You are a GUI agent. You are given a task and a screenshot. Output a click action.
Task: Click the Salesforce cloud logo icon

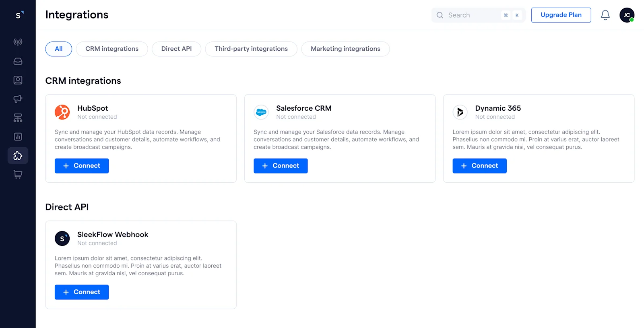[261, 112]
